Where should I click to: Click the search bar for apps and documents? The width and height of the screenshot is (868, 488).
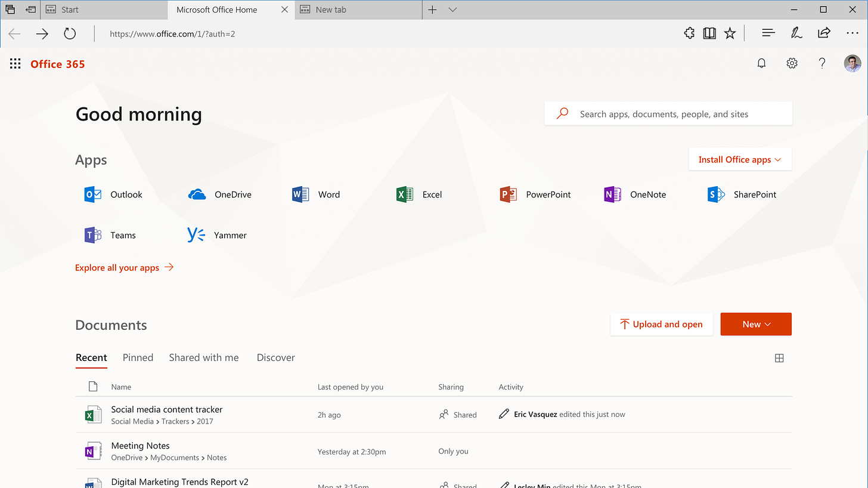[x=668, y=113]
